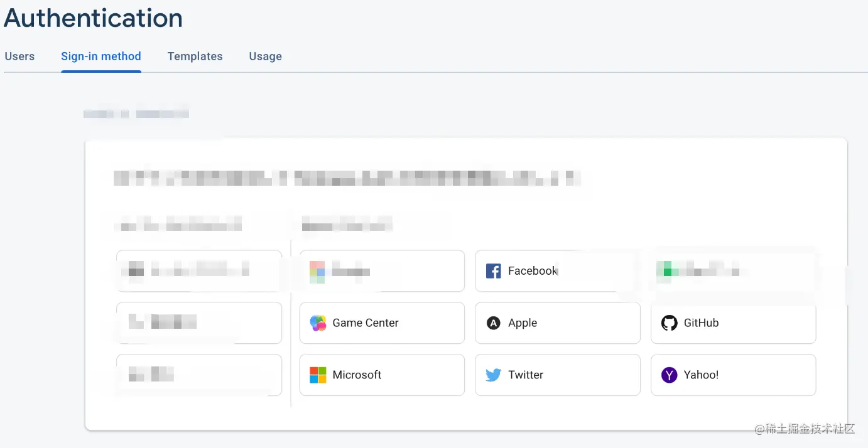Click the Authentication page heading
Screen dimensions: 868x448
[93, 18]
